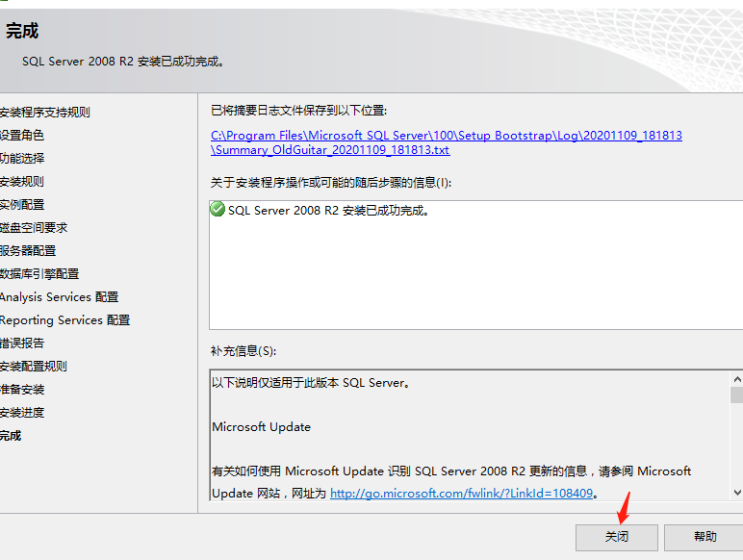
Task: Select the 实例配置 step
Action: [x=22, y=205]
